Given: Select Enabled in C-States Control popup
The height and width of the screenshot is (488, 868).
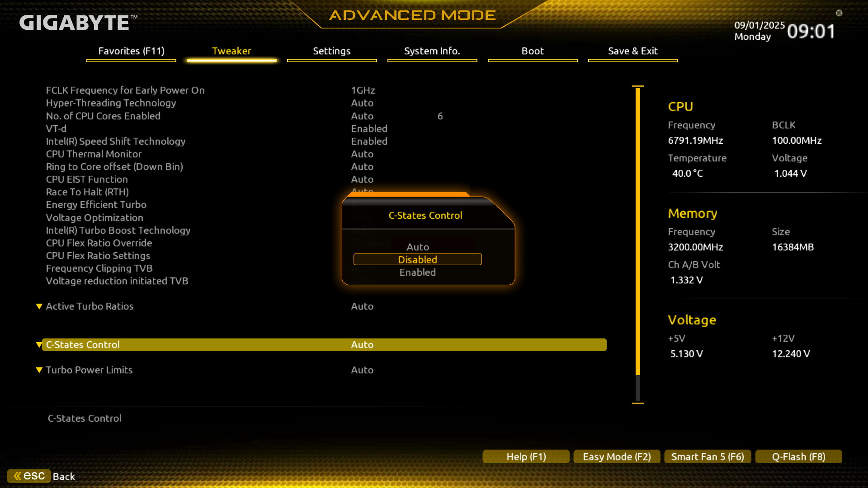Looking at the screenshot, I should 417,272.
